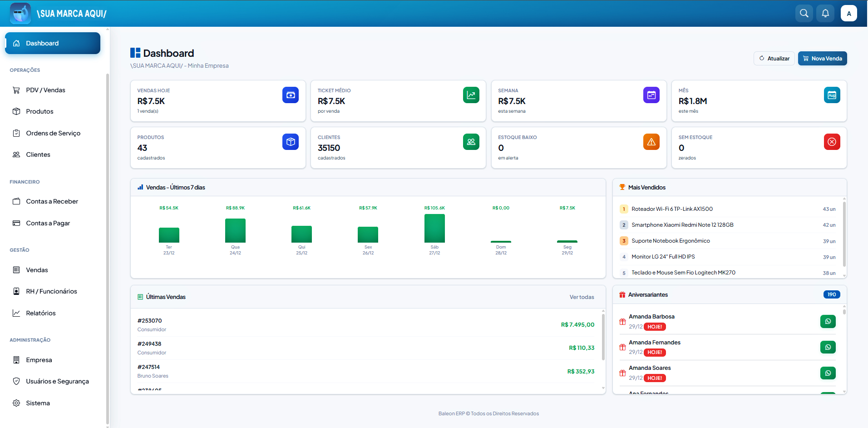Open PDV / Vendas from sidebar
The width and height of the screenshot is (868, 428).
point(45,90)
